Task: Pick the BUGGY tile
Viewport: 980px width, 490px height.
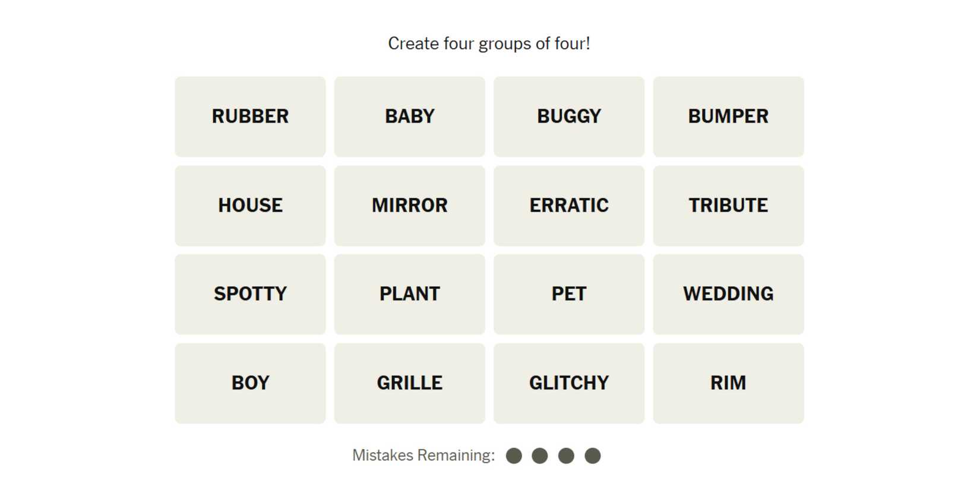Action: (x=568, y=116)
